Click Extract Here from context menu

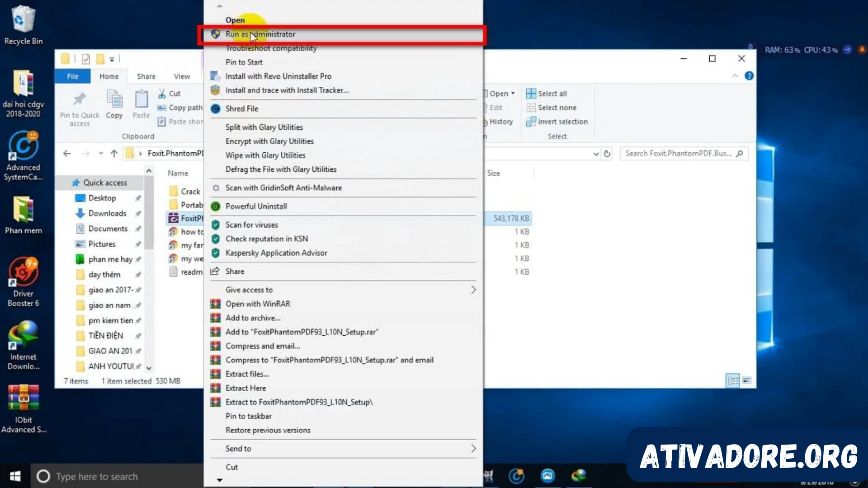(x=245, y=388)
